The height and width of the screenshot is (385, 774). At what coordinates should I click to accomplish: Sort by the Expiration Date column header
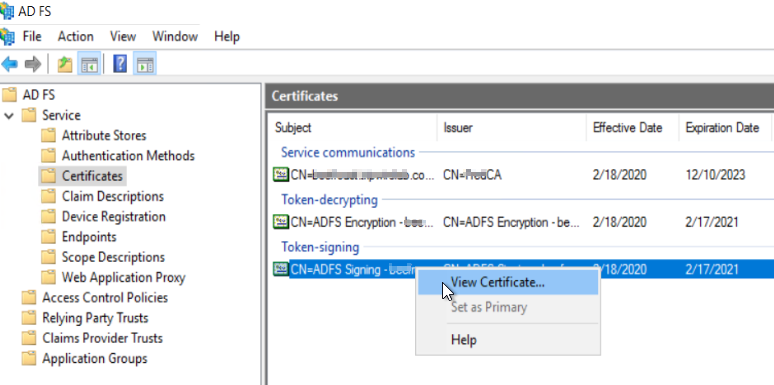point(726,128)
